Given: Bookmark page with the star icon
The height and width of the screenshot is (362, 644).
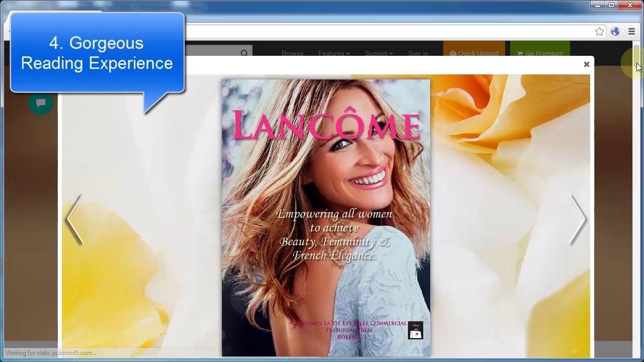Looking at the screenshot, I should point(599,32).
